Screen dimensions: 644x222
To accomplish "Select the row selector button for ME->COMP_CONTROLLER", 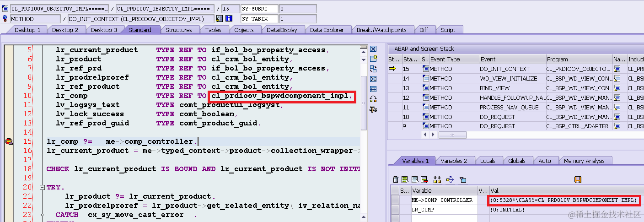I will click(x=395, y=200).
